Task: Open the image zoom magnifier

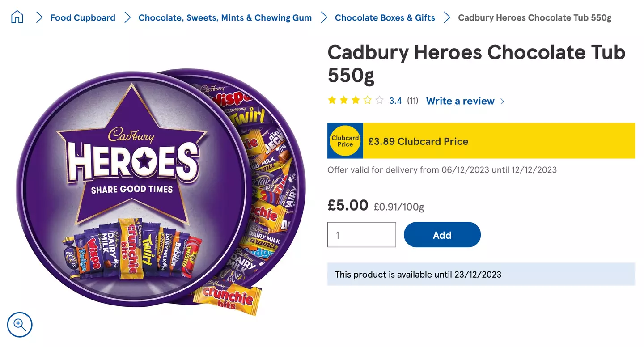Action: tap(20, 325)
